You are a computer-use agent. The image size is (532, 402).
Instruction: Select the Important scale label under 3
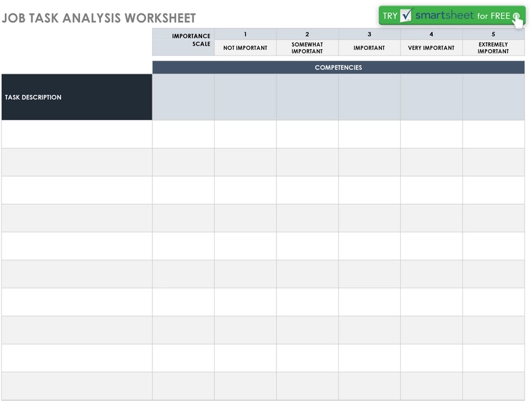coord(369,48)
